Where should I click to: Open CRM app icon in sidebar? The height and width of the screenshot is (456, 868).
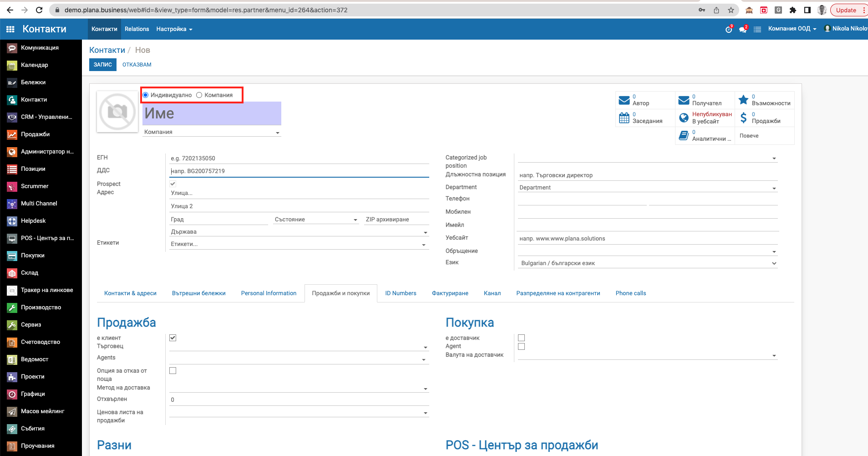click(x=12, y=117)
